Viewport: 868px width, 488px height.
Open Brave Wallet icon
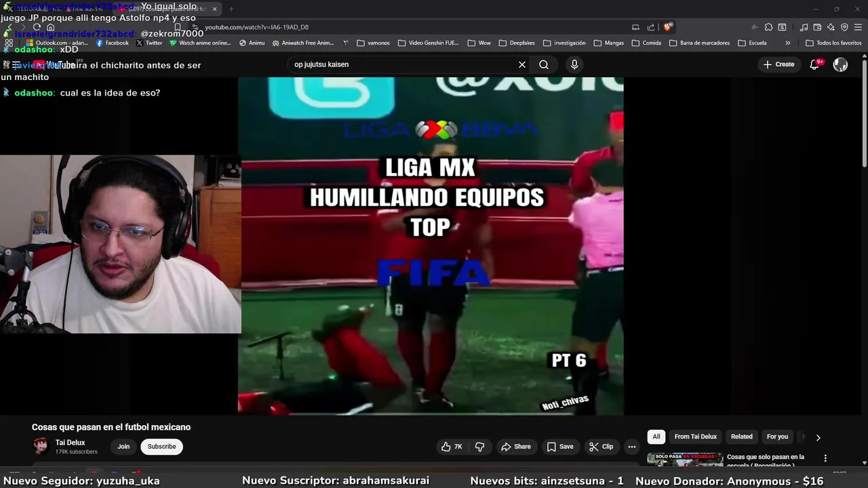[817, 27]
